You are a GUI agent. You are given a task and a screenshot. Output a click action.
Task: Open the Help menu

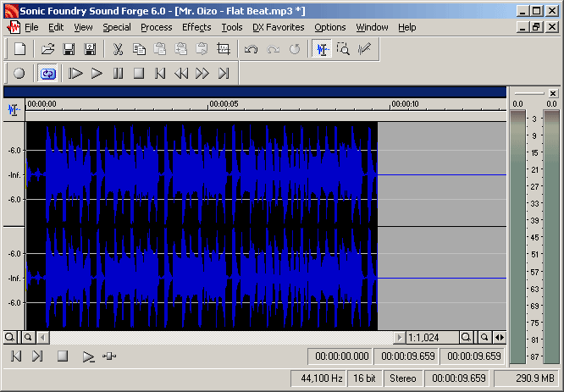(x=406, y=27)
